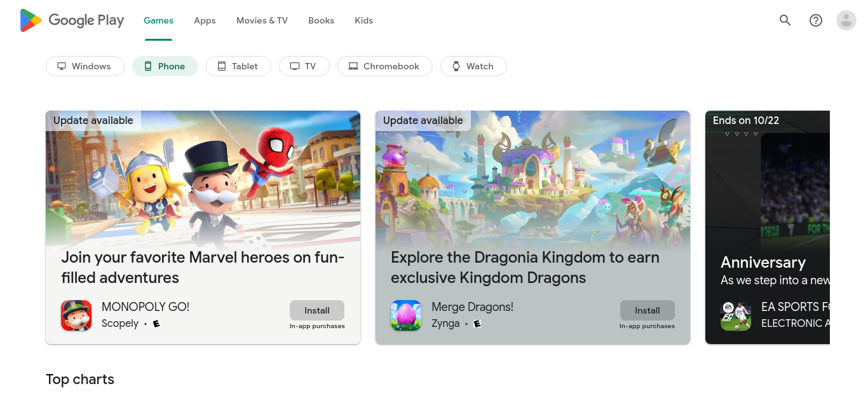Open the MONOPOLY GO! app icon
This screenshot has height=400, width=868.
click(76, 315)
